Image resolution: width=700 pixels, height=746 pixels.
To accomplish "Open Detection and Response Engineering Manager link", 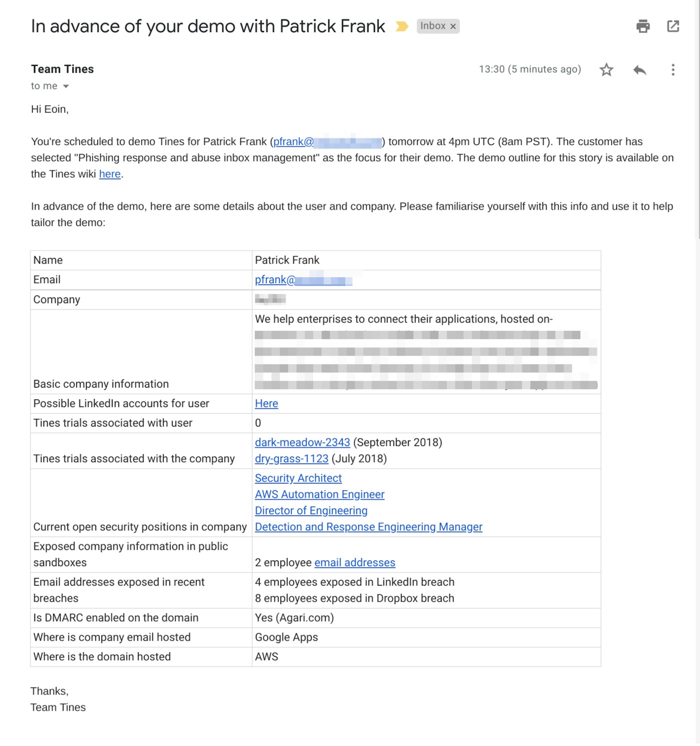I will click(368, 527).
